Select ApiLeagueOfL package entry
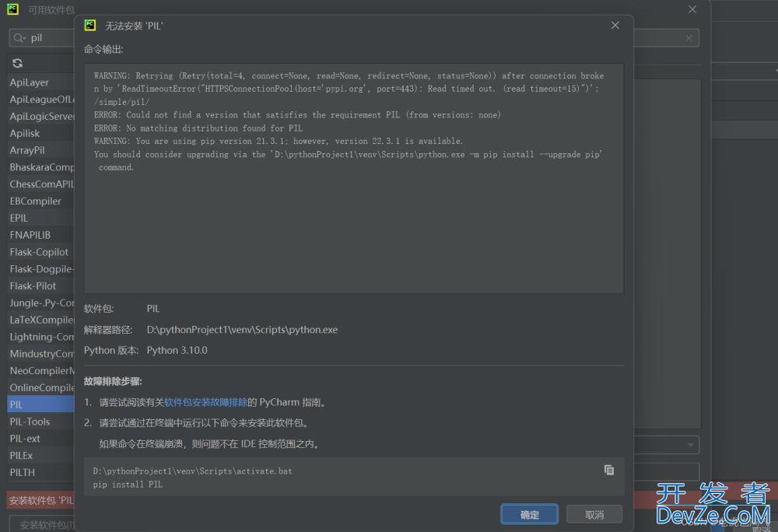Image resolution: width=778 pixels, height=532 pixels. pyautogui.click(x=40, y=99)
